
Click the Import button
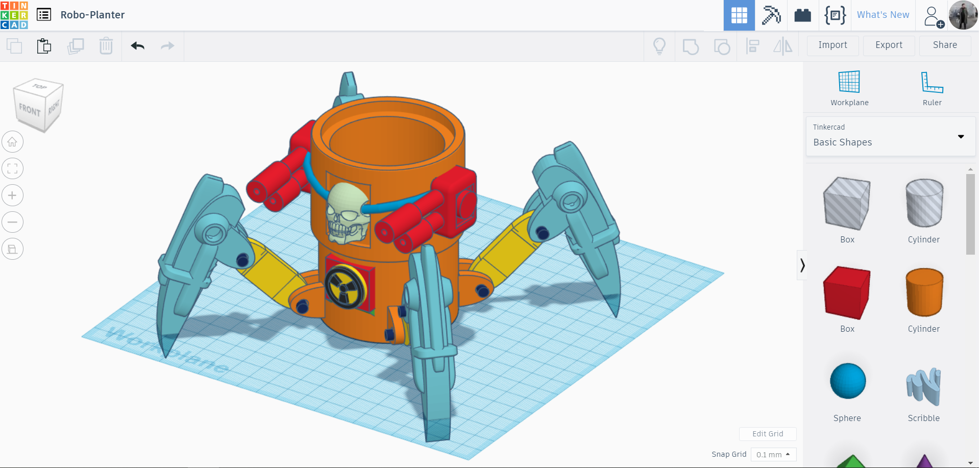[x=833, y=45]
